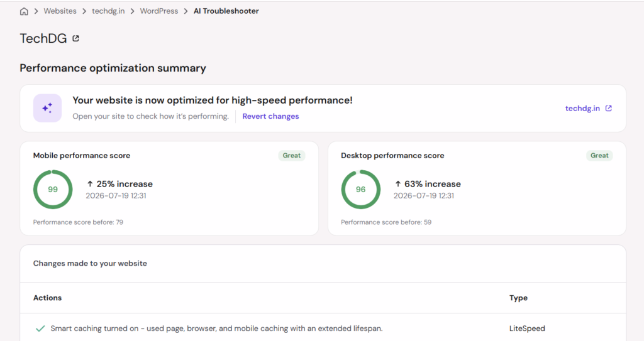Image resolution: width=644 pixels, height=341 pixels.
Task: Click the Mobile performance score heading
Action: click(82, 156)
